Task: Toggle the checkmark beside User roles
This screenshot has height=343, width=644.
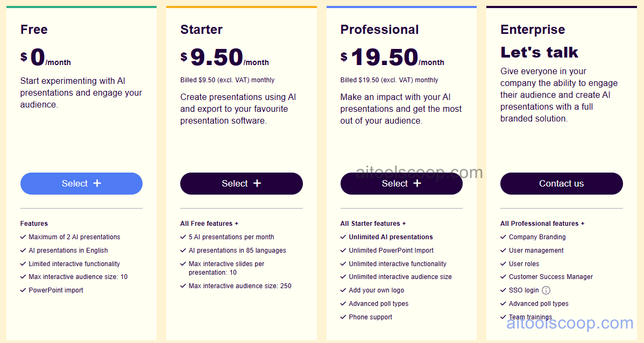Action: click(x=503, y=263)
